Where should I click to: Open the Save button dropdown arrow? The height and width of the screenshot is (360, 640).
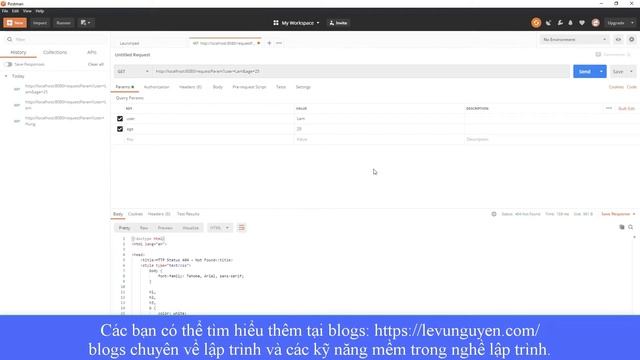(x=631, y=71)
